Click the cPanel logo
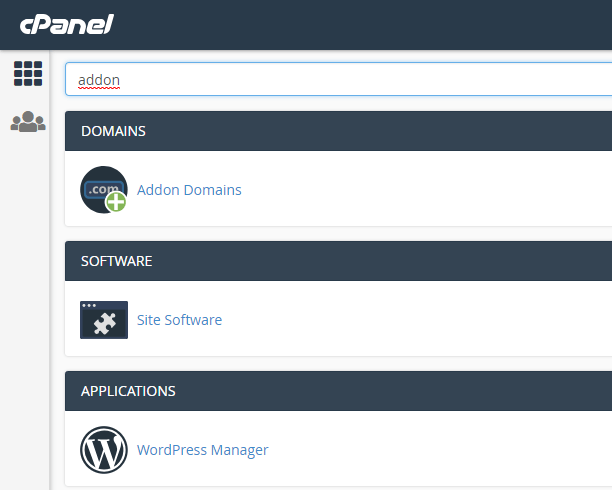Image resolution: width=612 pixels, height=490 pixels. (x=66, y=23)
